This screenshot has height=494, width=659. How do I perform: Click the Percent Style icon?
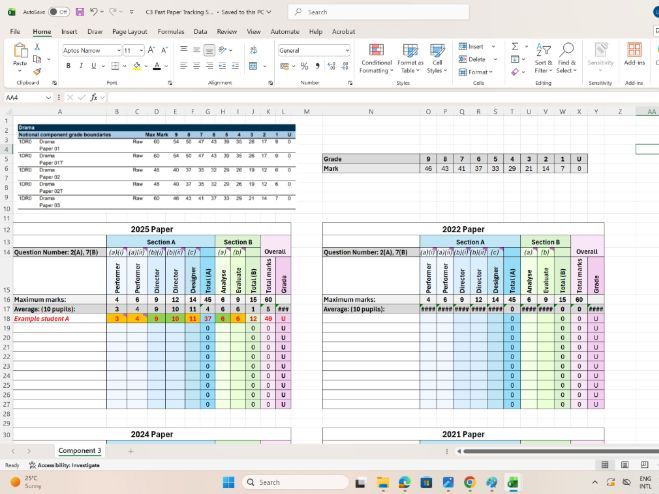(x=305, y=66)
